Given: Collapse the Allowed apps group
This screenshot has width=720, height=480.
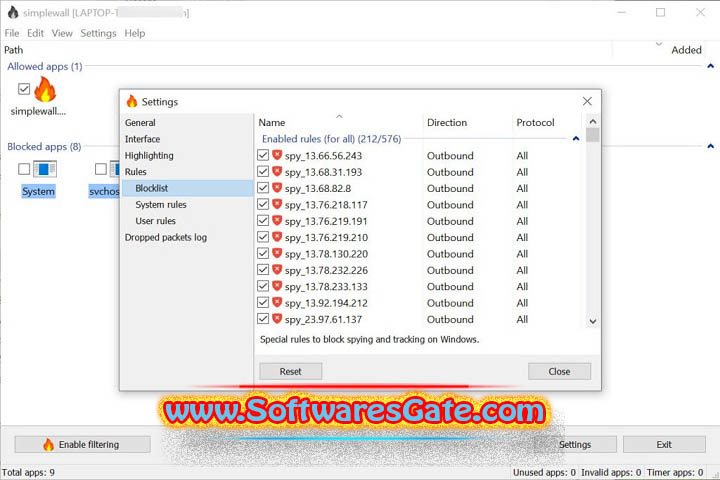Looking at the screenshot, I should coord(710,66).
